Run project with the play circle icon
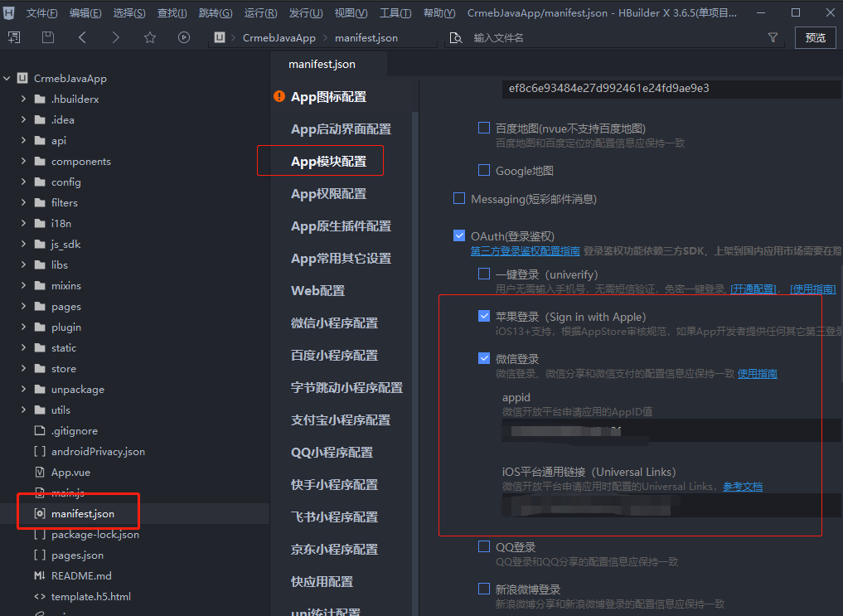The height and width of the screenshot is (616, 843). click(x=184, y=37)
